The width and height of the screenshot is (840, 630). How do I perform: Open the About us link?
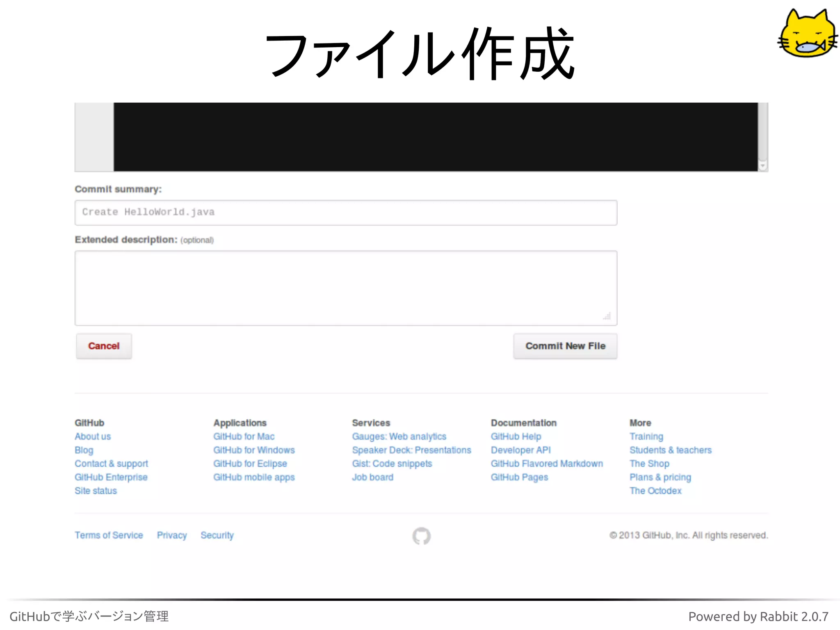(93, 436)
